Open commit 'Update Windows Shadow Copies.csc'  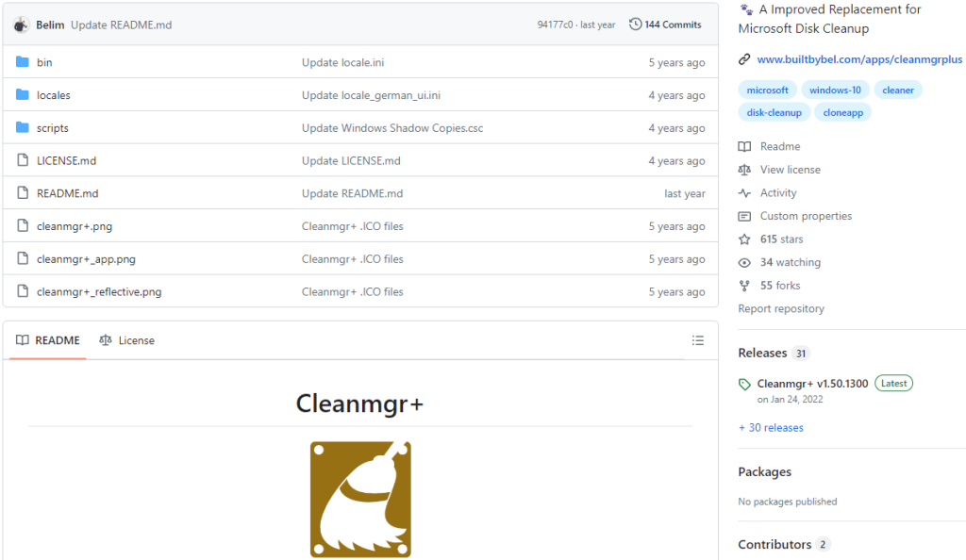coord(392,127)
